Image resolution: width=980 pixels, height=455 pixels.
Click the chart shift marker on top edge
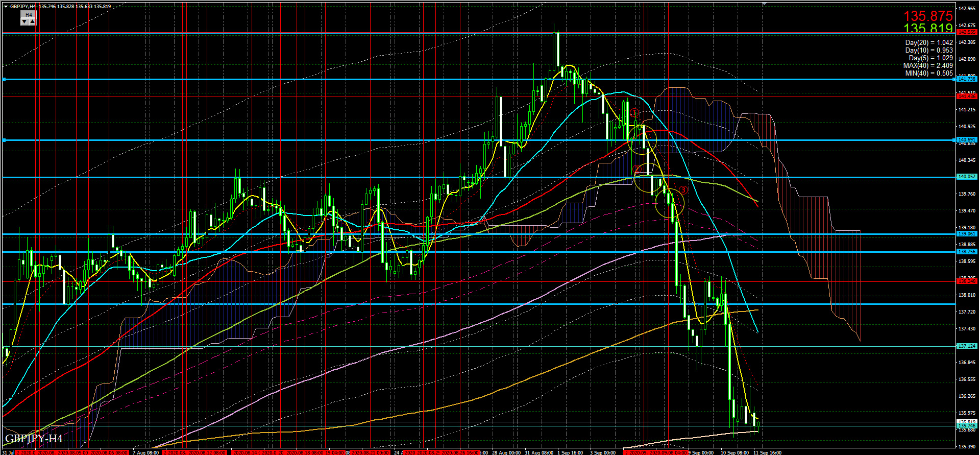(764, 4)
